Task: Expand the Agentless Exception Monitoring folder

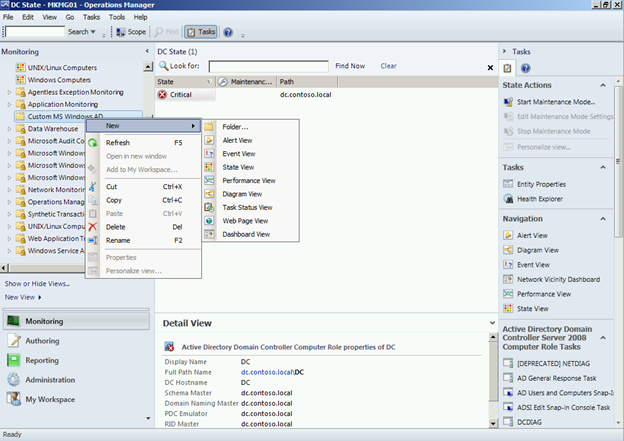Action: pyautogui.click(x=9, y=92)
